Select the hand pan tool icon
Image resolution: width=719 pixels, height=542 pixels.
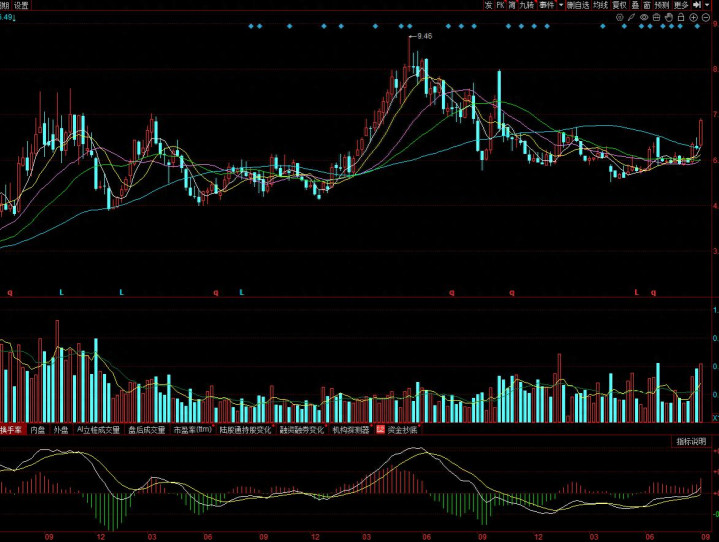[668, 17]
